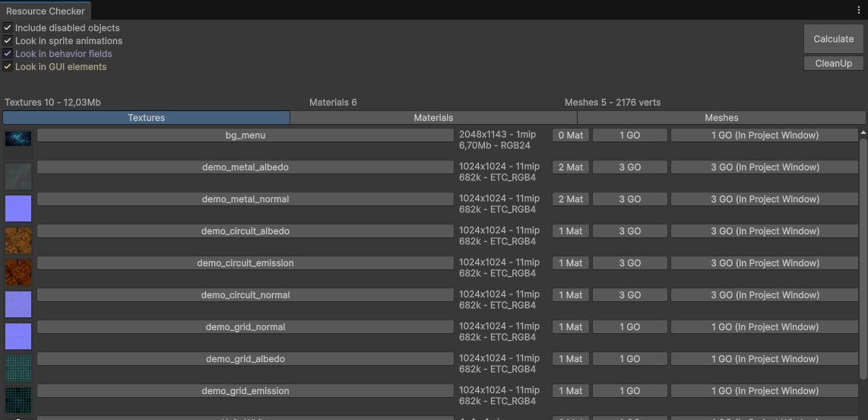Viewport: 868px width, 420px height.
Task: Click the Materials 6 summary text
Action: (333, 103)
